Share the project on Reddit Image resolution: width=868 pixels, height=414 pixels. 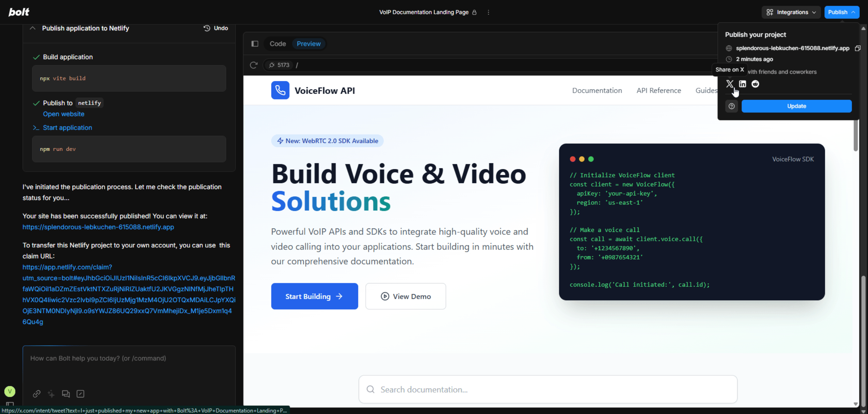pyautogui.click(x=755, y=84)
